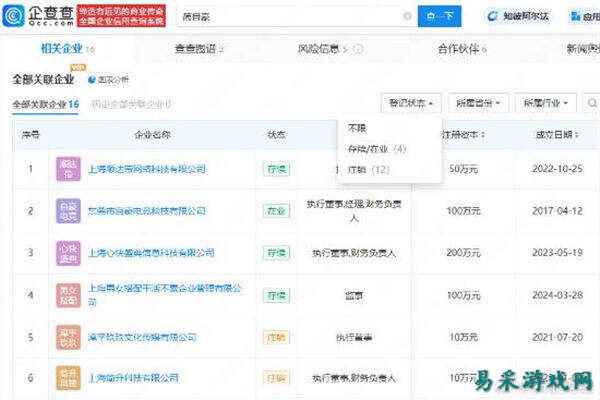Viewport: 600px width, 400px height.
Task: Select the 2017-04-12 date cell
Action: click(558, 211)
